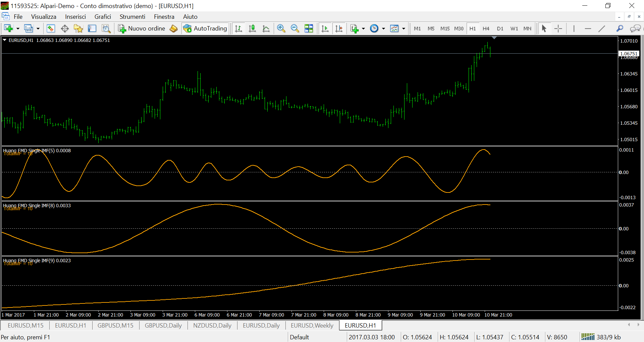Open the Market Watch panel icon

point(51,28)
